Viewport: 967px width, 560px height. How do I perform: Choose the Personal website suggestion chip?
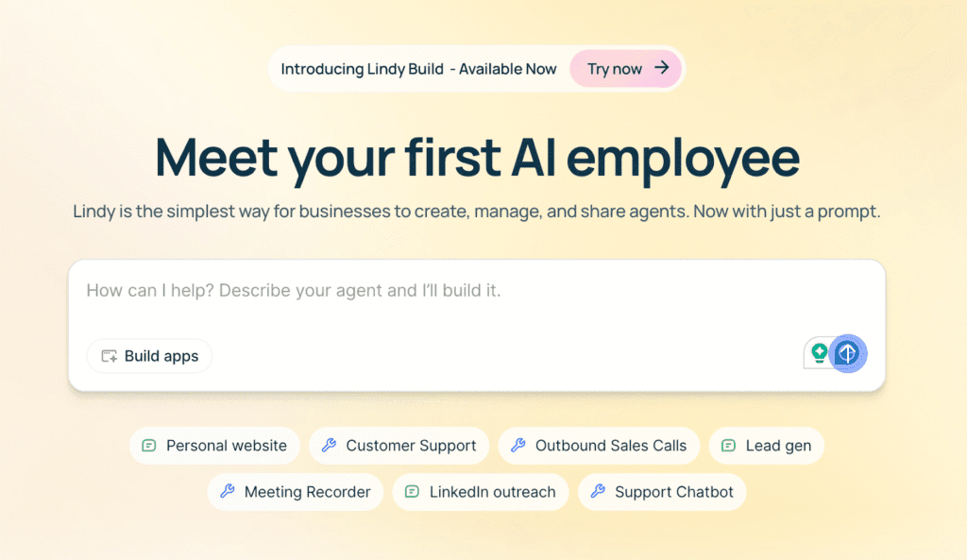(x=214, y=446)
